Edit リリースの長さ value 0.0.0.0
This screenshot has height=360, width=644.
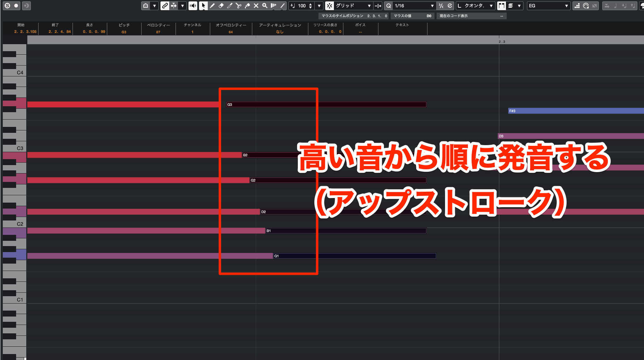[x=330, y=32]
